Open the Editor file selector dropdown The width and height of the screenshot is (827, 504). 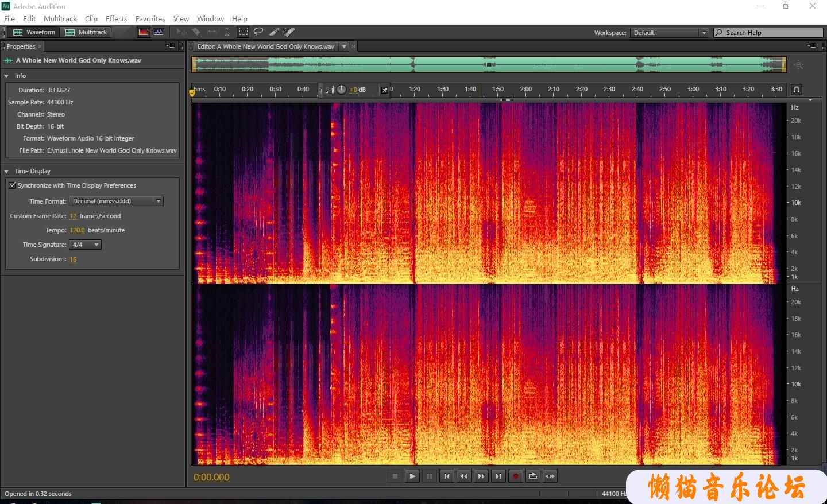344,46
